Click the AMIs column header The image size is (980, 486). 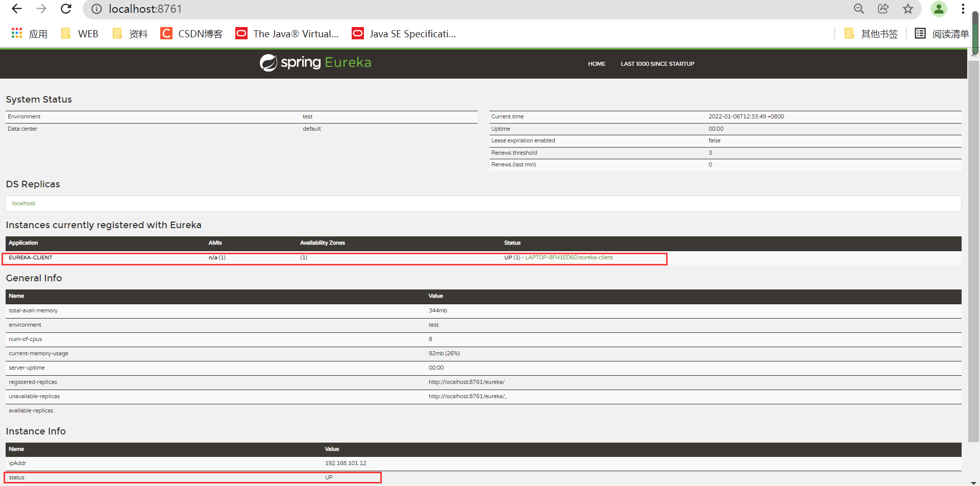(215, 242)
